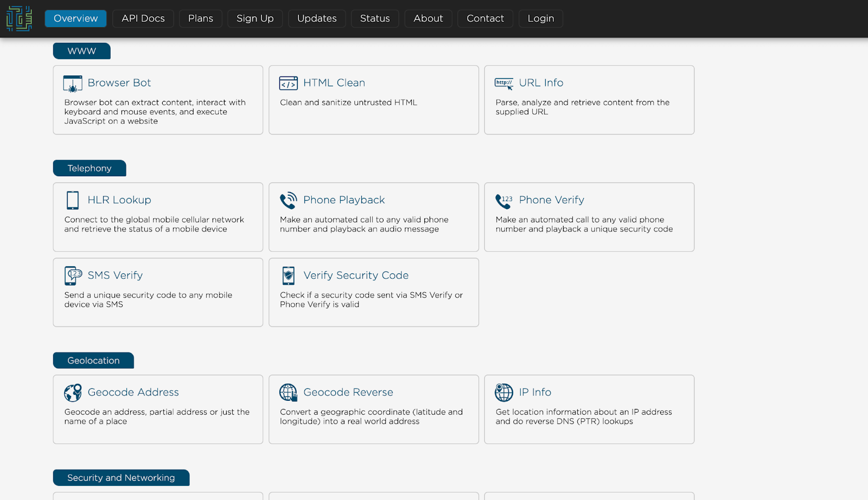Click the HTML Clean code icon
Screen dimensions: 868x500
click(x=288, y=83)
